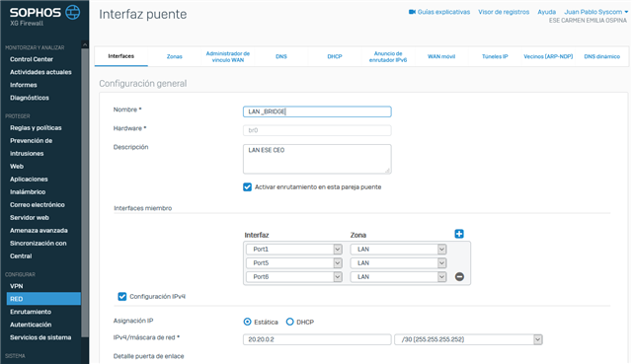Open Servidor web in sidebar
Viewport: 632px width, 364px height.
click(x=30, y=218)
